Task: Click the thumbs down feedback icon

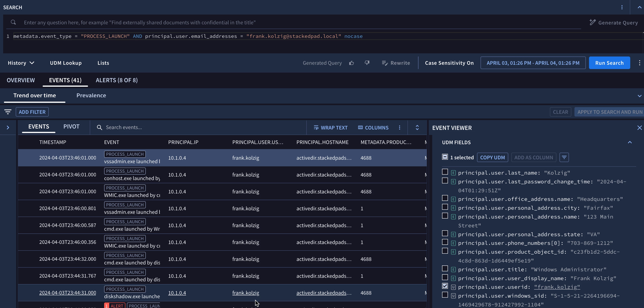Action: 367,63
